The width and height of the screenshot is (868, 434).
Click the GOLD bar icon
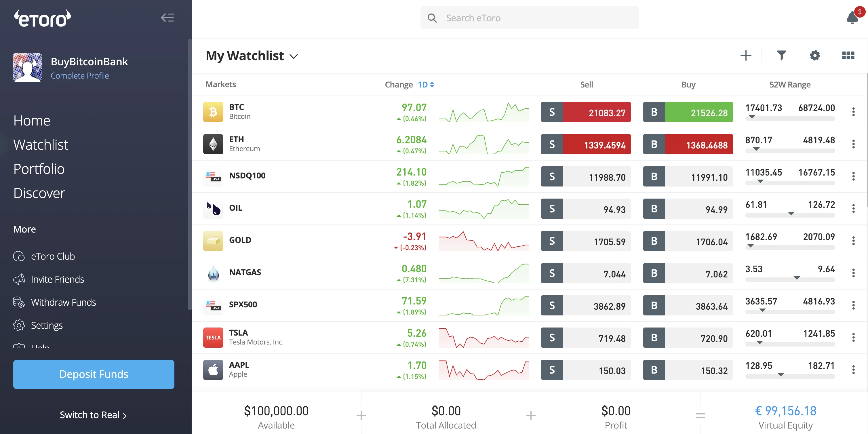pyautogui.click(x=213, y=241)
